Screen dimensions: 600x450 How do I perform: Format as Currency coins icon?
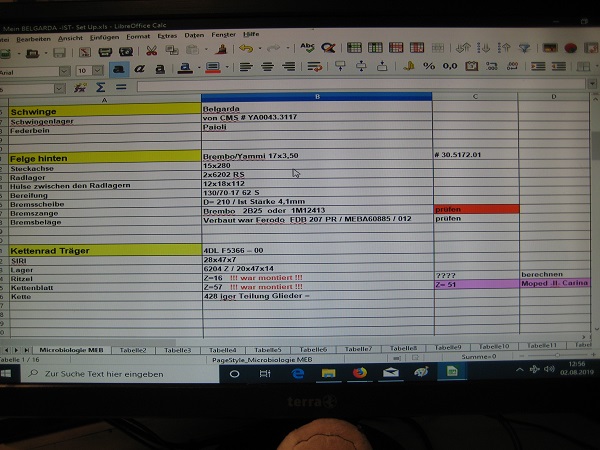[408, 66]
